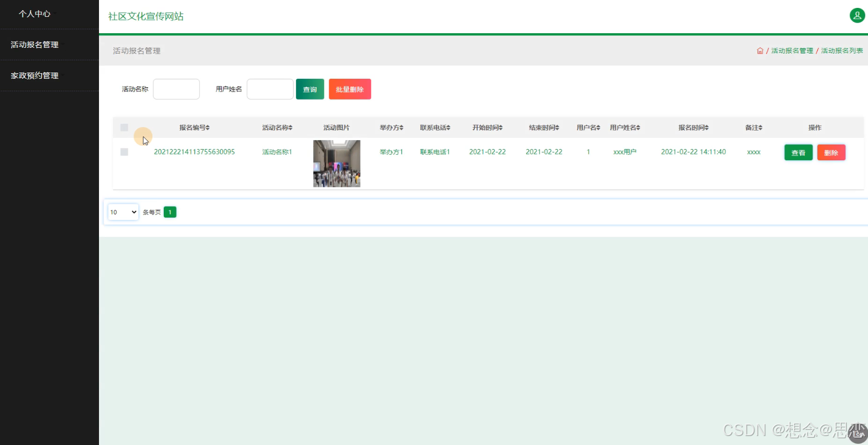Viewport: 868px width, 445px height.
Task: Sort by 报名时间 column header
Action: coord(693,128)
